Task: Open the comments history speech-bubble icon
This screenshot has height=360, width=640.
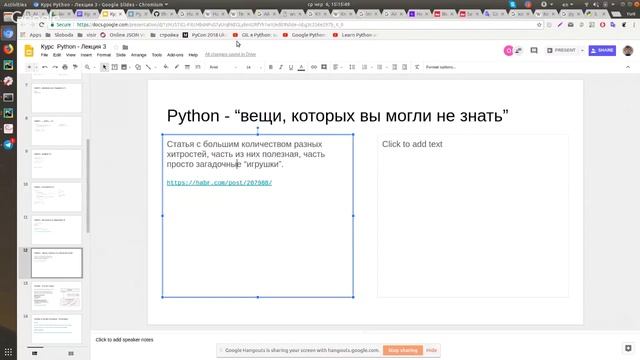Action: tap(534, 51)
